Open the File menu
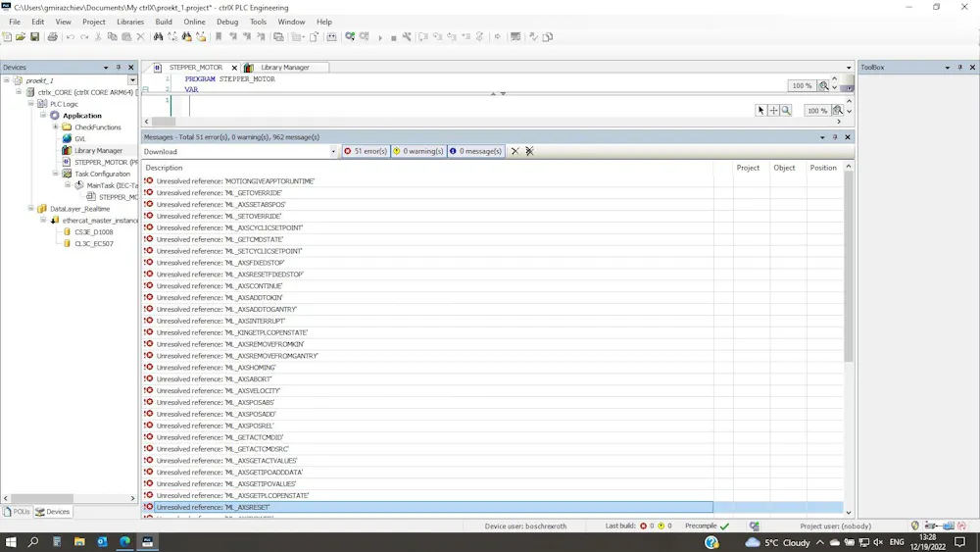 tap(15, 22)
